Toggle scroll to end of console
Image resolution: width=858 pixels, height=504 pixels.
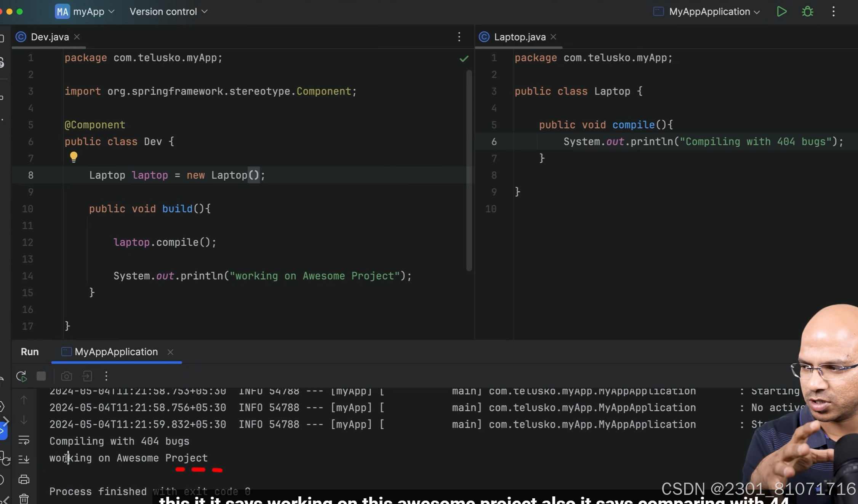[x=24, y=459]
